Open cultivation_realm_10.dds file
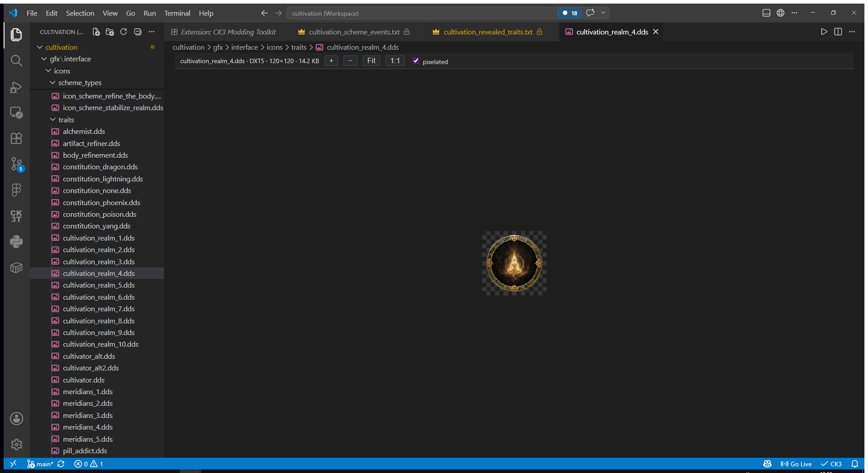 [100, 344]
